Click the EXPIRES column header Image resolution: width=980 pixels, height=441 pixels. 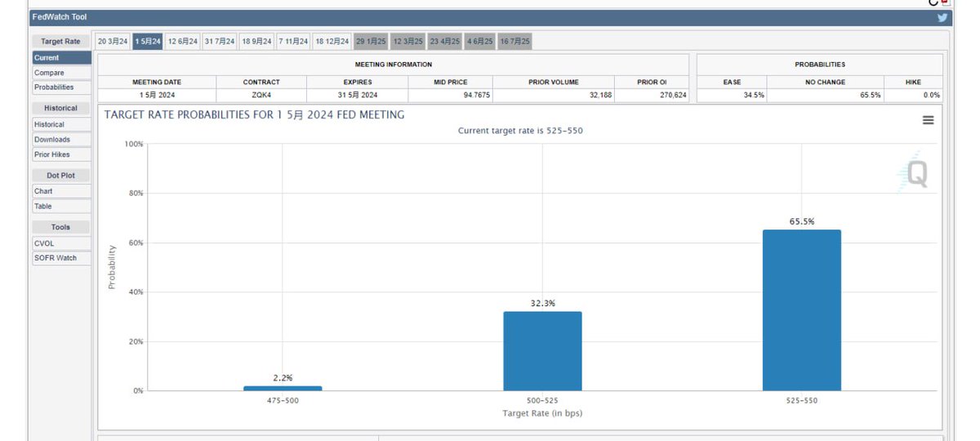click(358, 82)
